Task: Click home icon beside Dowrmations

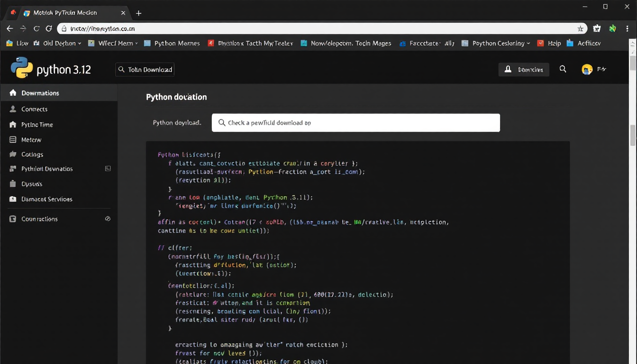Action: click(13, 93)
